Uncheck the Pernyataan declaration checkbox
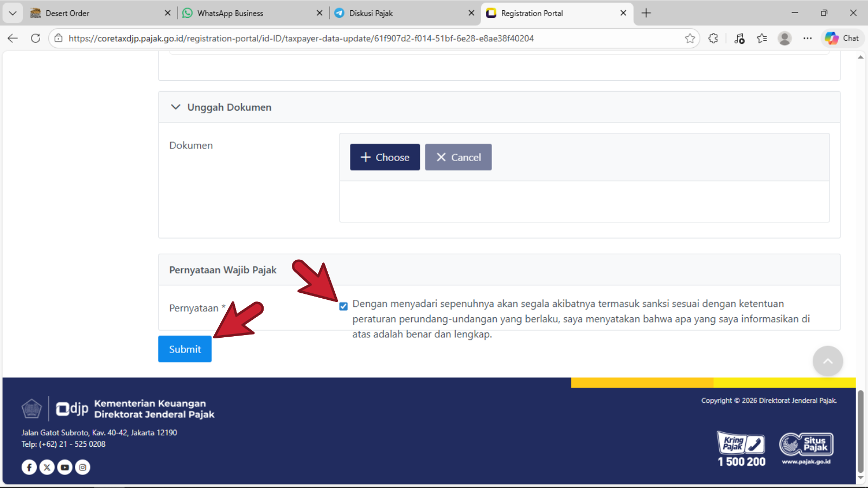The image size is (868, 488). tap(343, 306)
